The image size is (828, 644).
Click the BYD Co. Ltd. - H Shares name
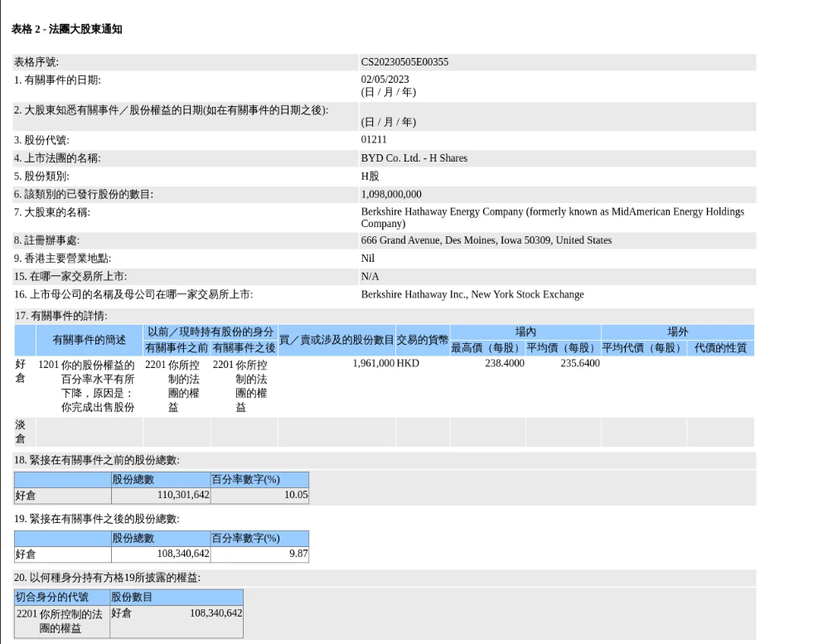click(x=414, y=157)
